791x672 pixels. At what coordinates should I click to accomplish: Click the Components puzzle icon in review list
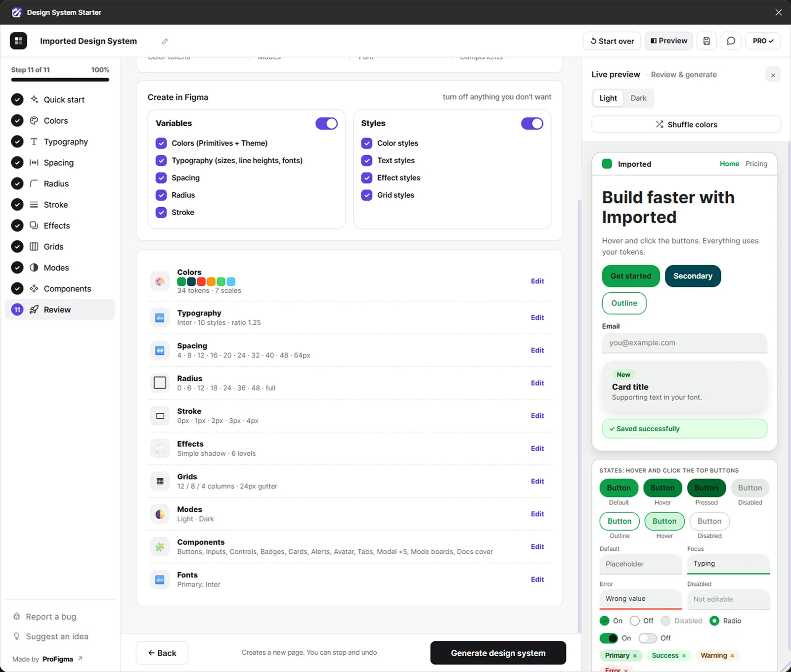pyautogui.click(x=160, y=547)
